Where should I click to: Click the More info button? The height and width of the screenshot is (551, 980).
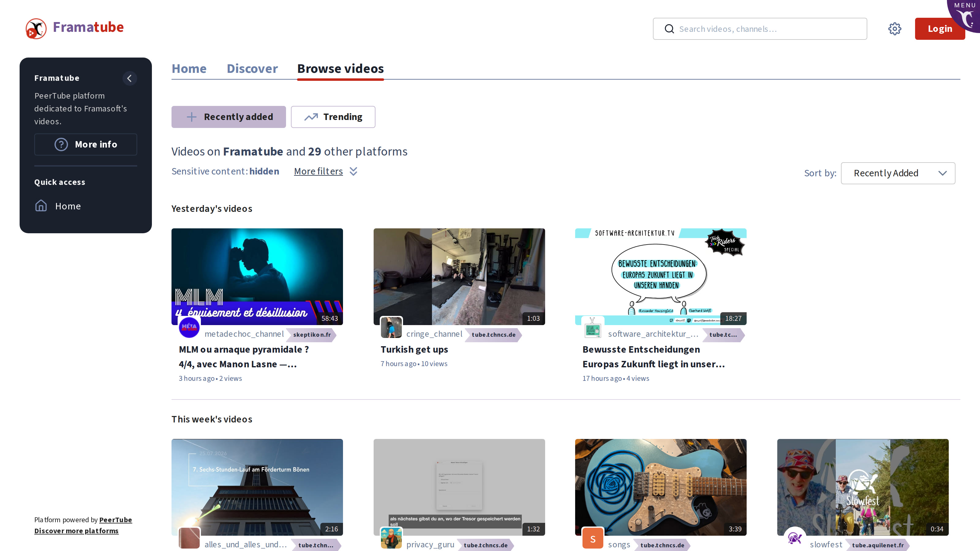coord(86,144)
